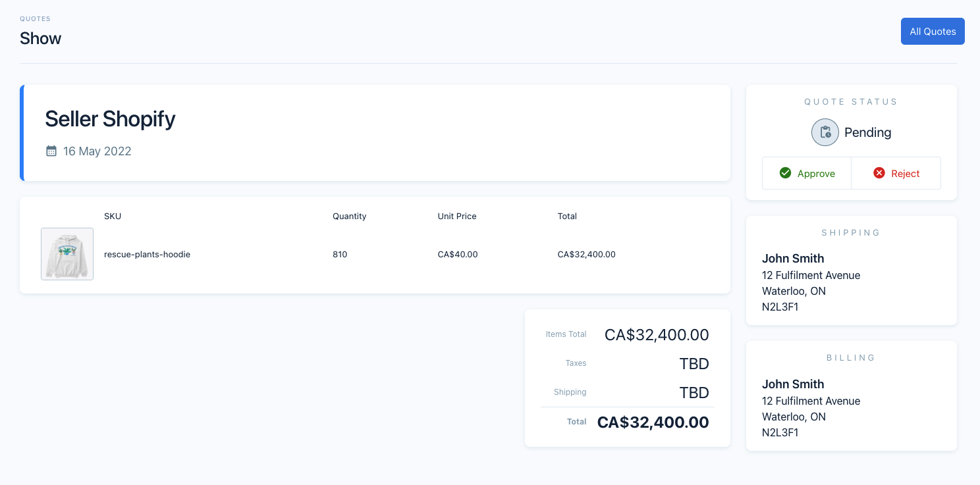
Task: Click the quantity value 810
Action: pyautogui.click(x=340, y=254)
